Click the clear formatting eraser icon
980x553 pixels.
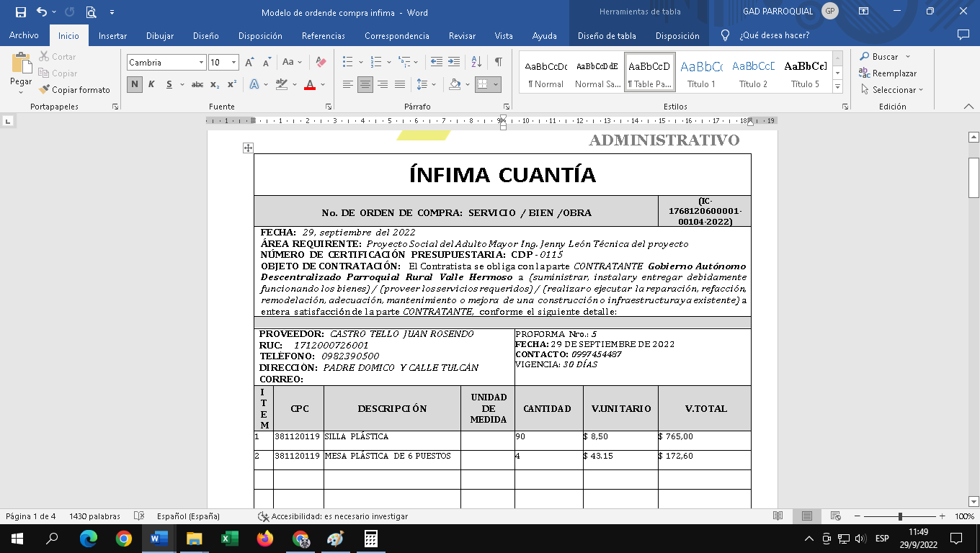(321, 63)
